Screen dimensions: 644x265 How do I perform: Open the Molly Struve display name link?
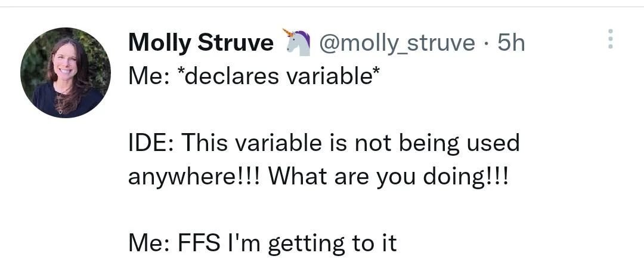pos(201,42)
